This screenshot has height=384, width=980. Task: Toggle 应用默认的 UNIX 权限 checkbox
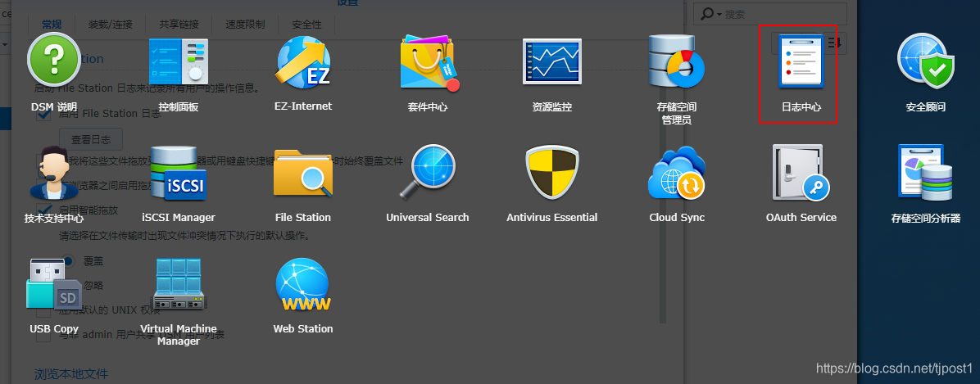click(x=43, y=310)
